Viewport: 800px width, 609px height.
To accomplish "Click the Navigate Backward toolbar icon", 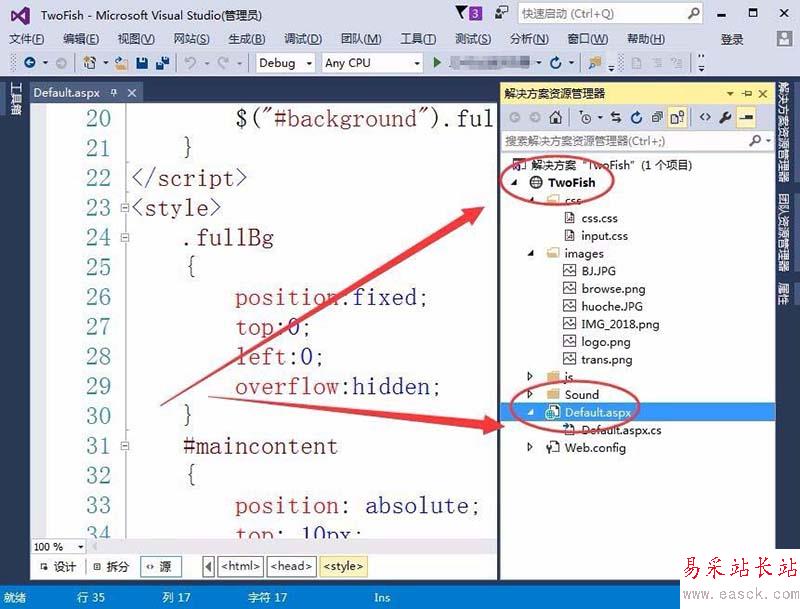I will click(x=30, y=63).
